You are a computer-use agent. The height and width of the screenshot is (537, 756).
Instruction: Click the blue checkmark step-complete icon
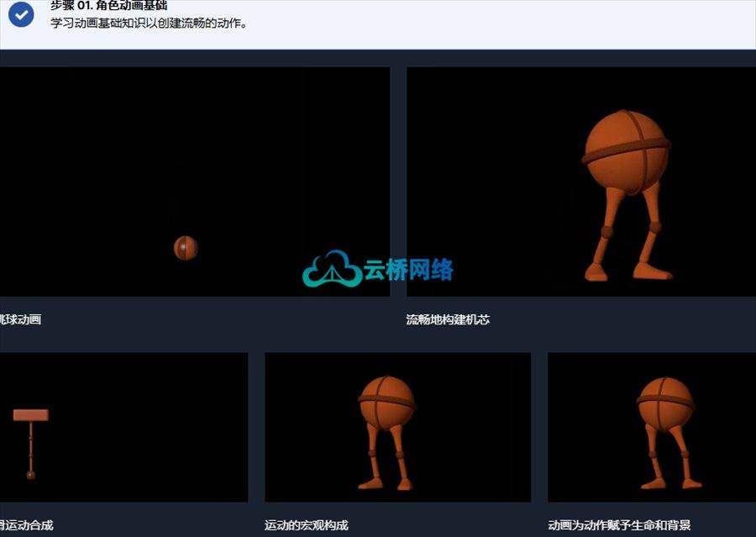click(21, 14)
